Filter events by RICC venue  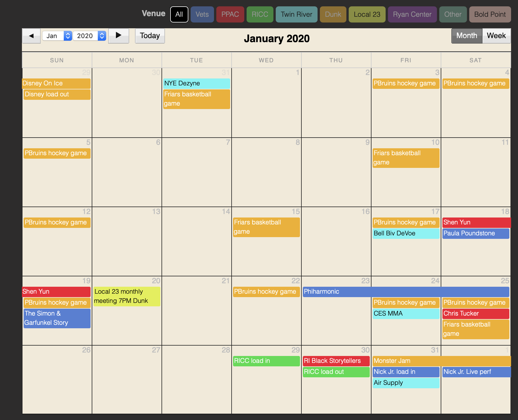coord(260,14)
